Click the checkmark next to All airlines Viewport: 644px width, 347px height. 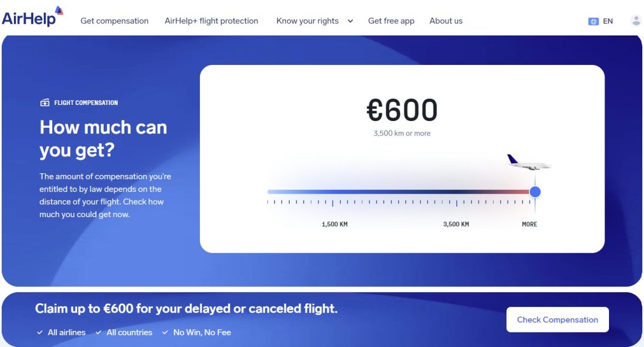(x=39, y=332)
